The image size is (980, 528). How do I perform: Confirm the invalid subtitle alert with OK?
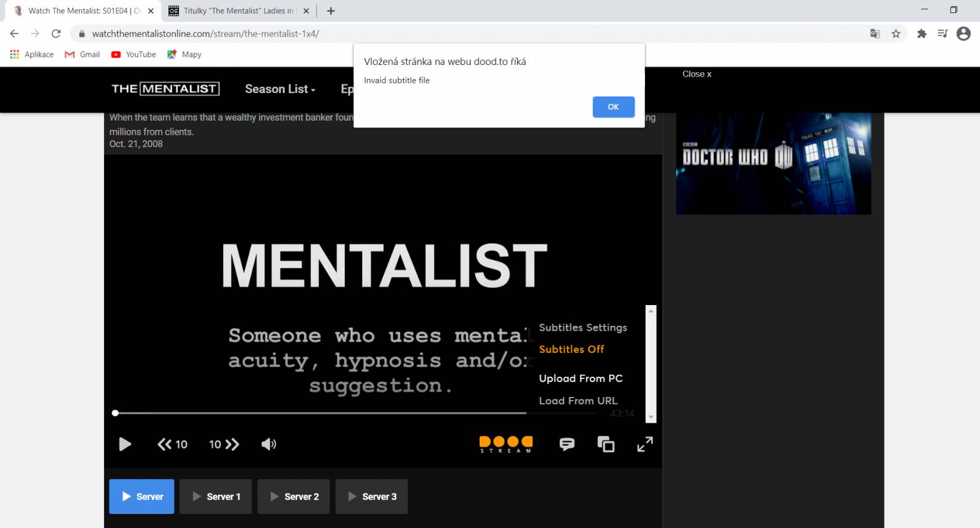point(613,107)
